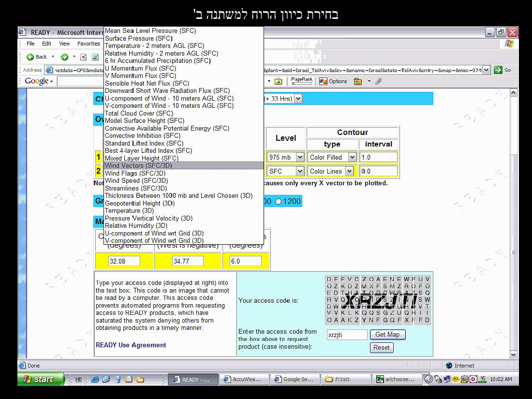Open the READY Use Agreement link

point(131,345)
